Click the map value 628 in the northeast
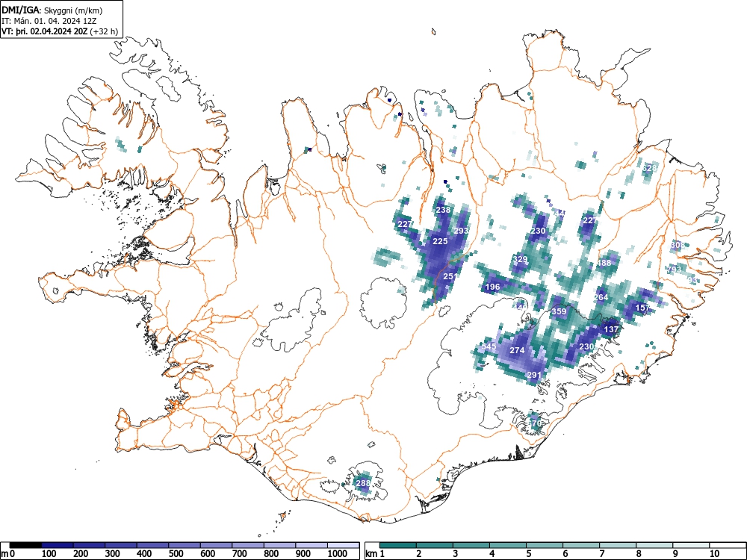The width and height of the screenshot is (747, 560). coord(649,168)
